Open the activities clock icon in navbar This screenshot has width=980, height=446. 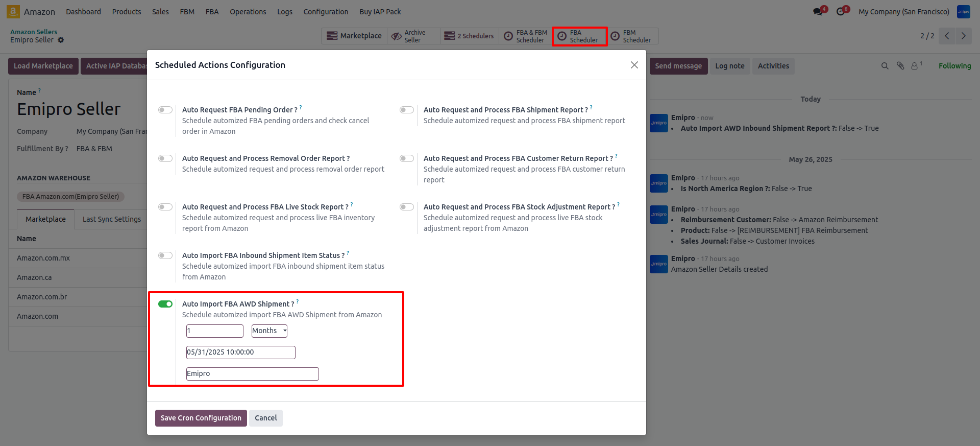(x=841, y=12)
